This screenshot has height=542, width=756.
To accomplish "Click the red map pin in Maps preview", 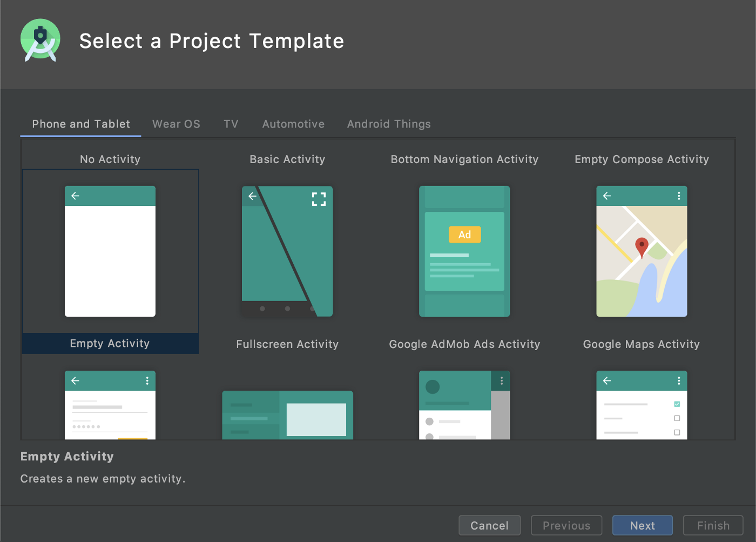I will 642,247.
